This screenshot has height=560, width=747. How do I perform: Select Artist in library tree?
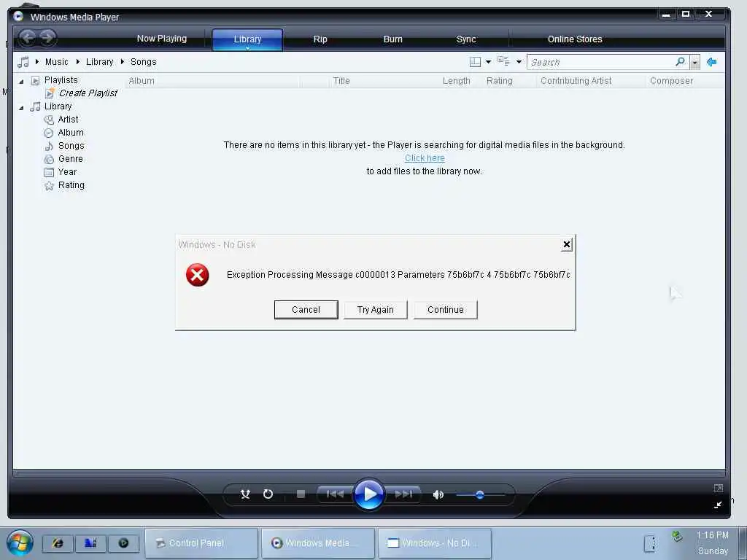tap(68, 120)
